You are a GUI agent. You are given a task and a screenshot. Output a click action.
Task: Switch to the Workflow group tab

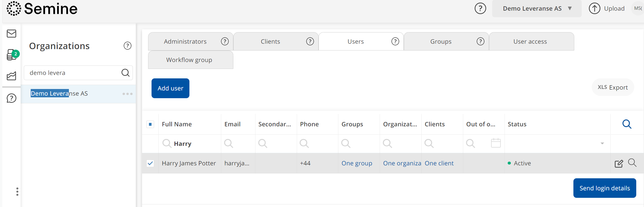189,60
